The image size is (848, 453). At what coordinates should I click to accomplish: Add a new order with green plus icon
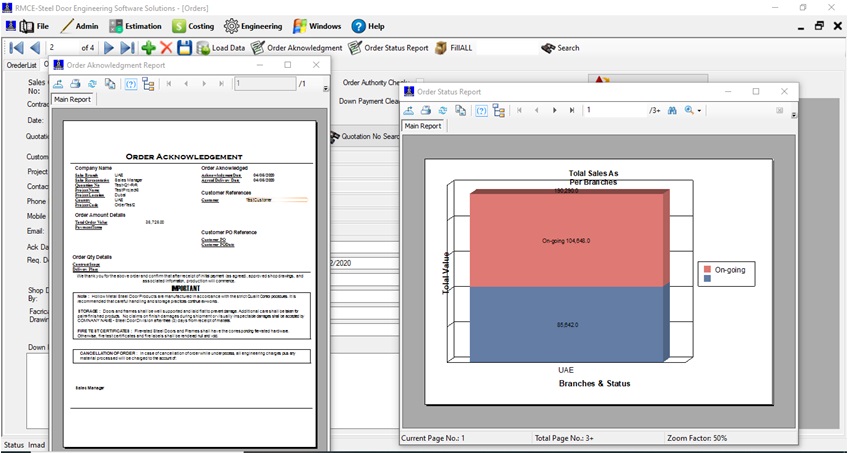click(148, 48)
